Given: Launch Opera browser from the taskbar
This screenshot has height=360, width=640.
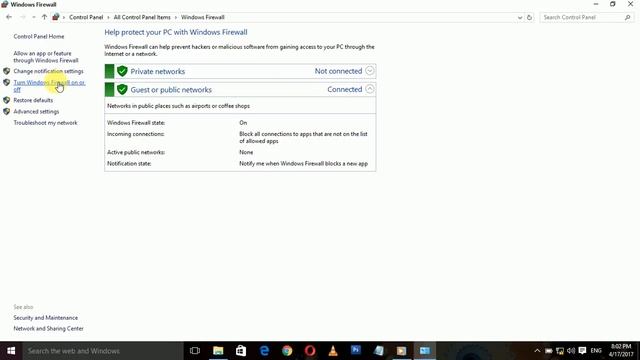Looking at the screenshot, I should click(x=310, y=351).
